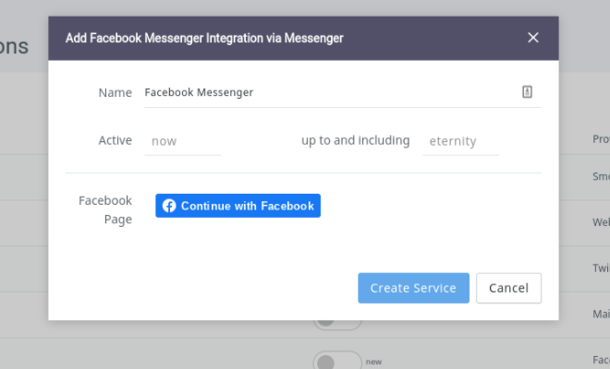This screenshot has height=369, width=610.
Task: Toggle the partially hidden switch below dialog
Action: click(x=337, y=324)
